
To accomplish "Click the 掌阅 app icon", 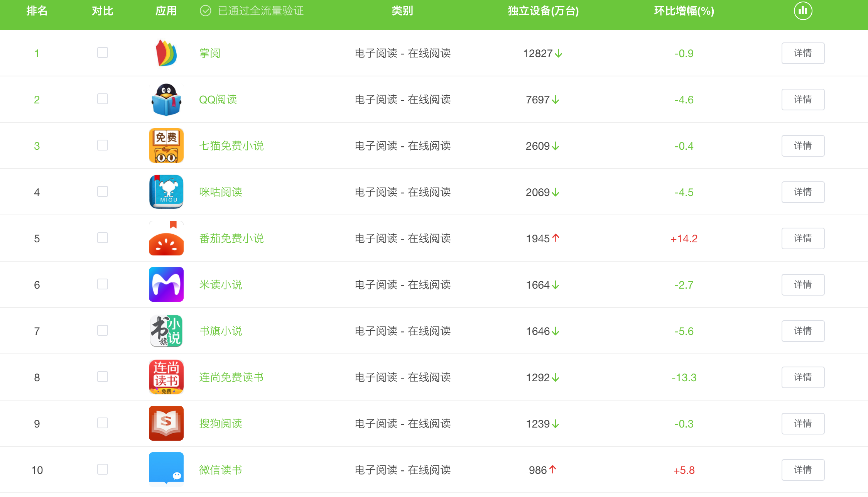I will coord(166,53).
